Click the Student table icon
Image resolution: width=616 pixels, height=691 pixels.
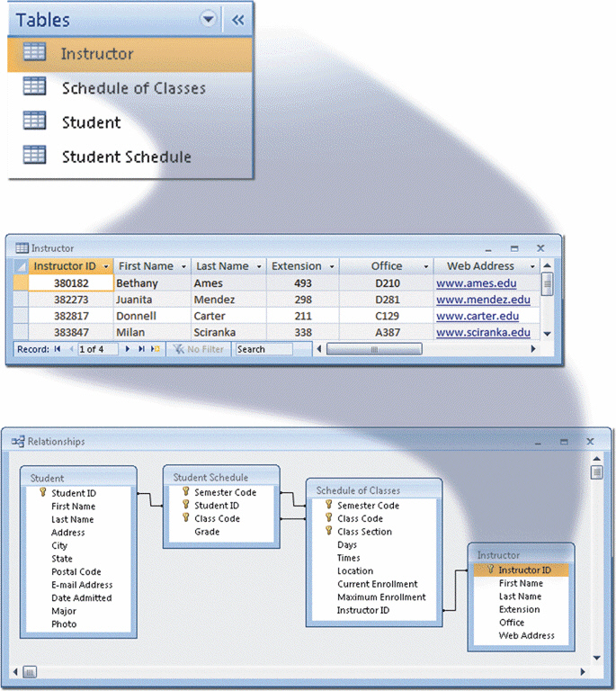[x=34, y=121]
